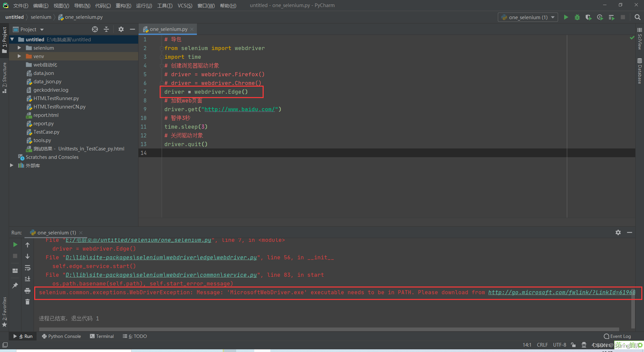Click the print icon in the Run panel
The height and width of the screenshot is (352, 644).
[x=28, y=291]
